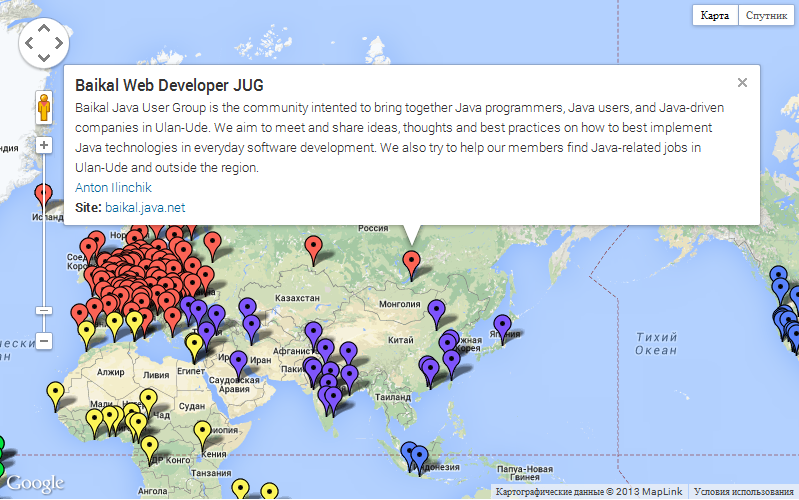Pan the map right with the arrow
This screenshot has height=500, width=799.
pyautogui.click(x=59, y=43)
